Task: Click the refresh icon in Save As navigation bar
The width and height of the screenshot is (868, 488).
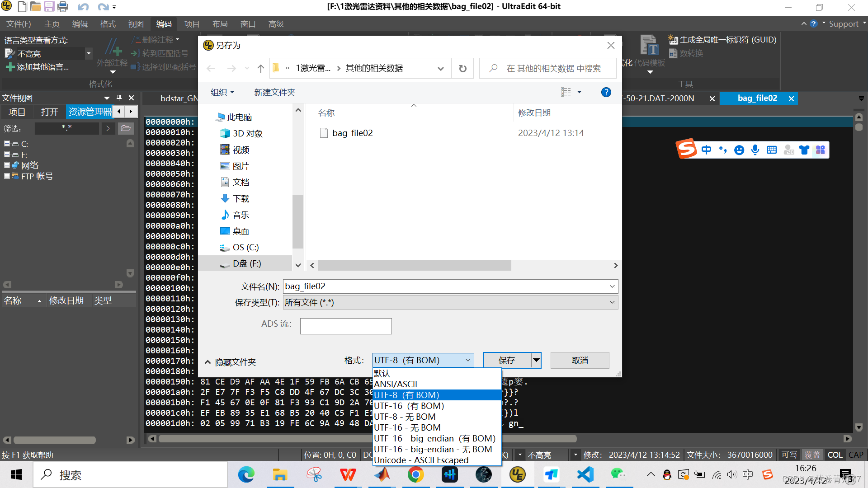Action: [x=462, y=68]
